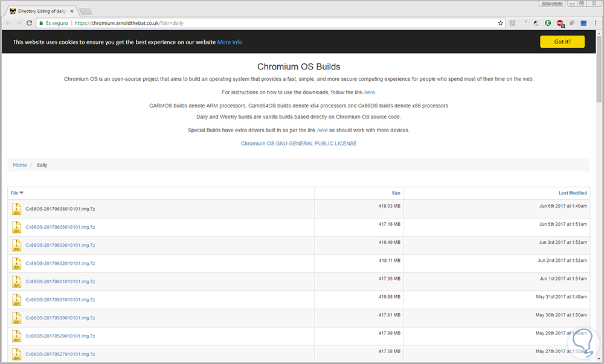The width and height of the screenshot is (604, 364).
Task: Download Cx86OS-20170605010101.img.7z
Action: [x=60, y=227]
